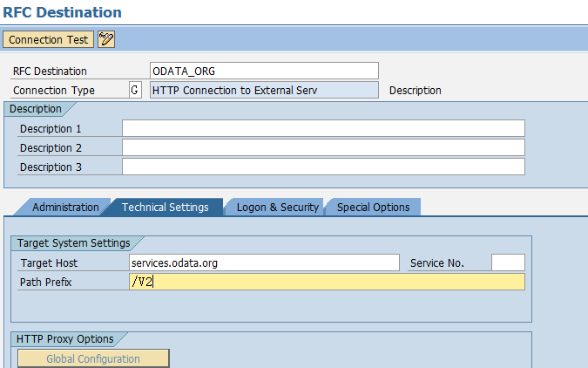Click the Connection Test button

coord(48,39)
